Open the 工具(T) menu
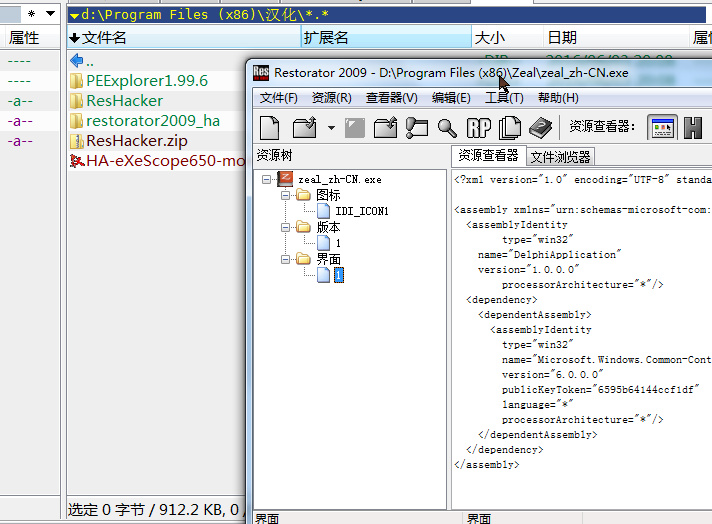 [504, 98]
